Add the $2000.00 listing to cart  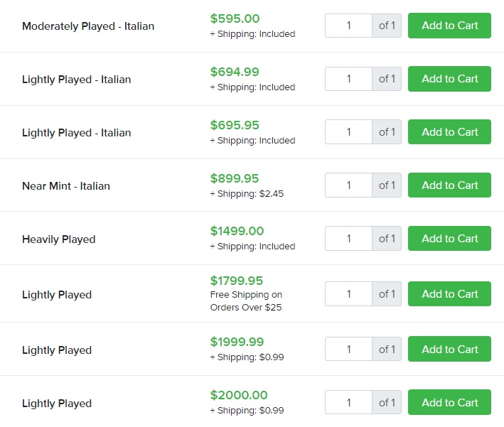(449, 403)
